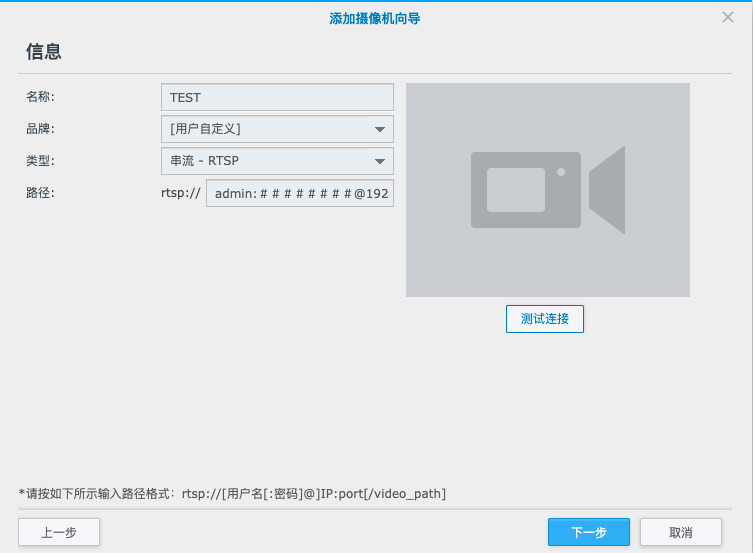Image resolution: width=753 pixels, height=553 pixels.
Task: Click the 品牌 label
Action: click(x=40, y=129)
